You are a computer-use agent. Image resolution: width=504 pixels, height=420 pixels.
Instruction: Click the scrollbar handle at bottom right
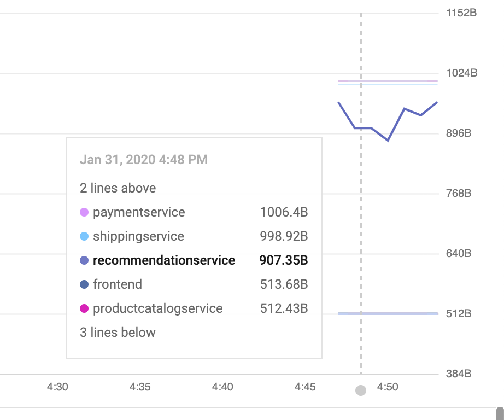[x=500, y=413]
